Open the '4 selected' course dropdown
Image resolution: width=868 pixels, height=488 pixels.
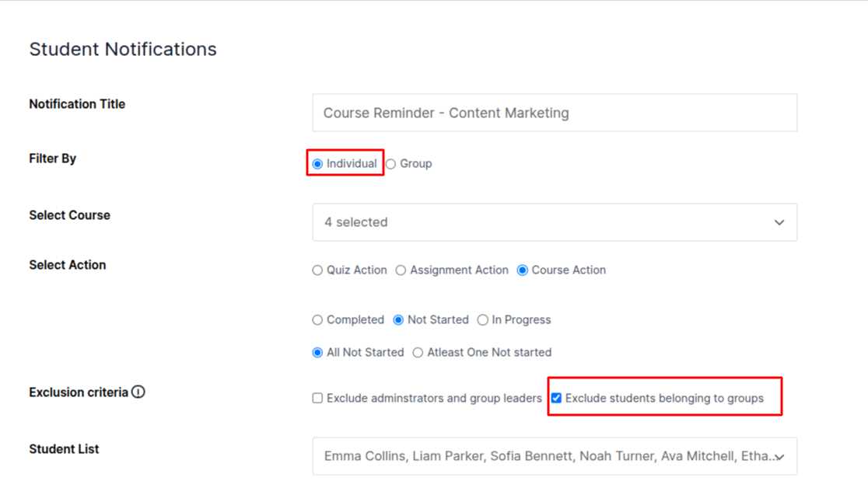click(x=544, y=222)
